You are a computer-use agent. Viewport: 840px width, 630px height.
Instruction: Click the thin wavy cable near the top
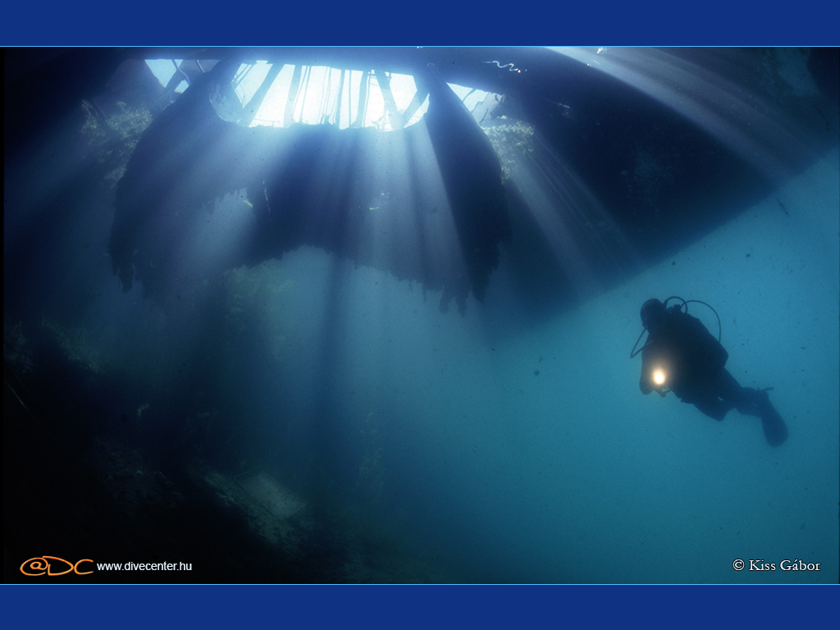[x=502, y=66]
